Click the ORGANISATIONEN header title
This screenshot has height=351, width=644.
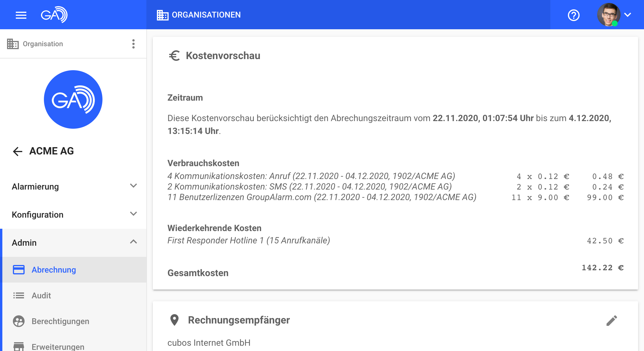[206, 15]
